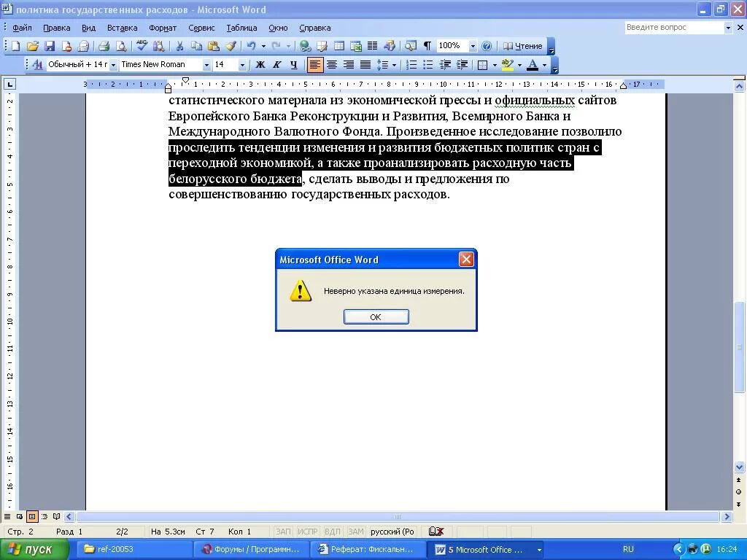This screenshot has height=560, width=747.
Task: Open the line spacing options arrow
Action: click(x=395, y=65)
